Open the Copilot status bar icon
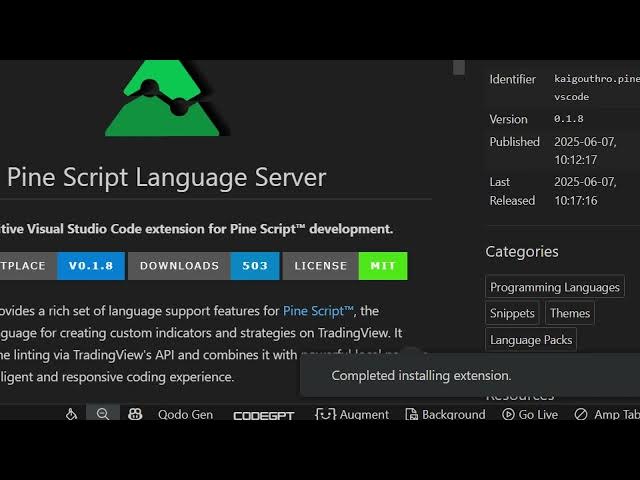The height and width of the screenshot is (480, 640). coord(135,414)
